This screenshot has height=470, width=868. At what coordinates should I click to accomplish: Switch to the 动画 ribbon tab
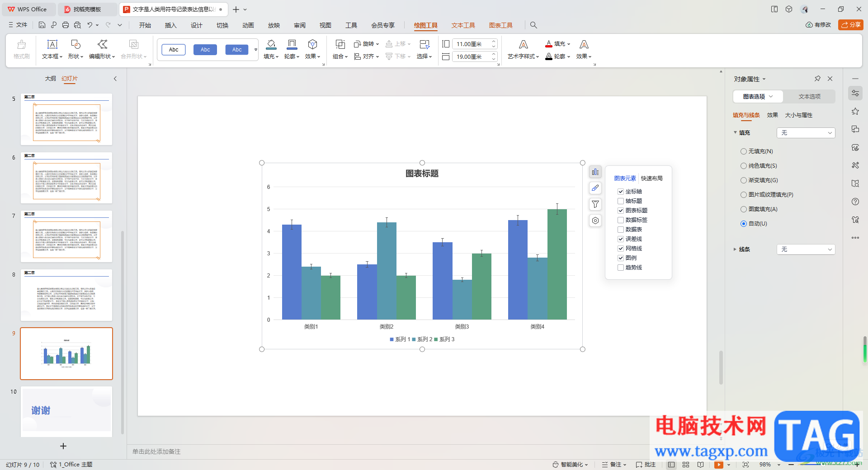[x=248, y=25]
